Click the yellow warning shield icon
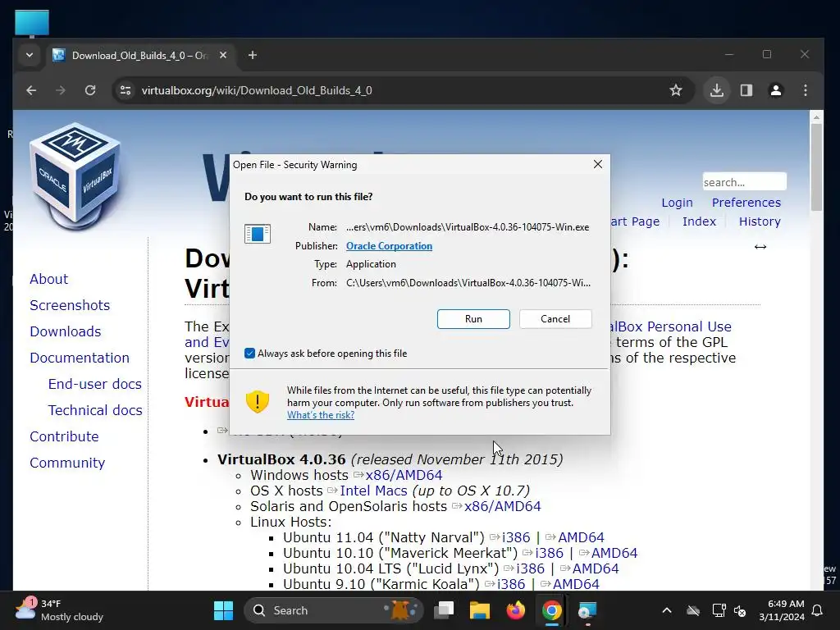The image size is (840, 630). click(257, 401)
